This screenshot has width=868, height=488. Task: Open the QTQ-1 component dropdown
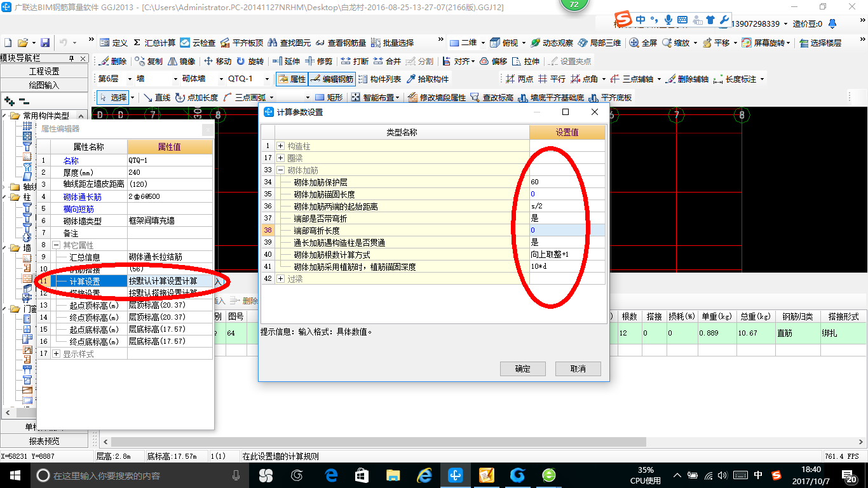(267, 79)
